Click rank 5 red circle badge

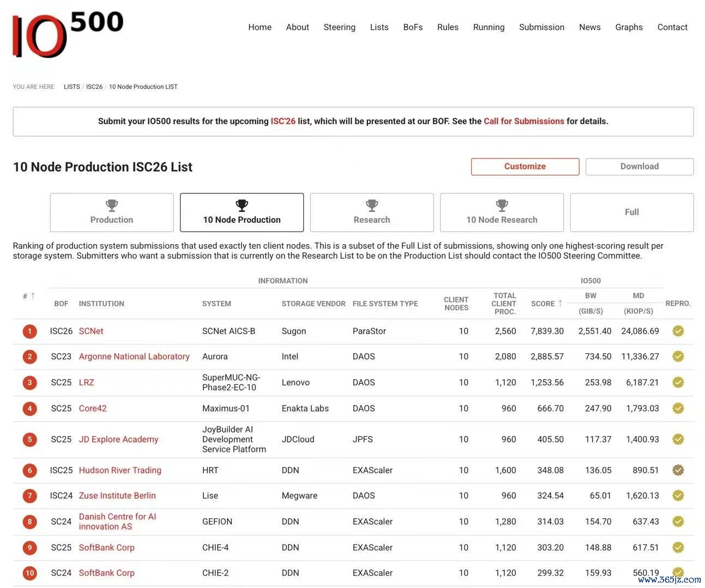pyautogui.click(x=30, y=439)
